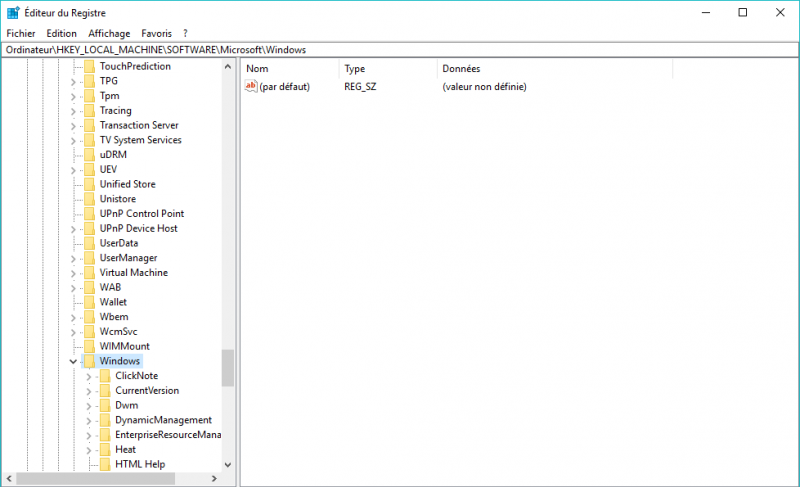Screen dimensions: 800x487
Task: Collapse the Windows key node
Action: point(73,362)
